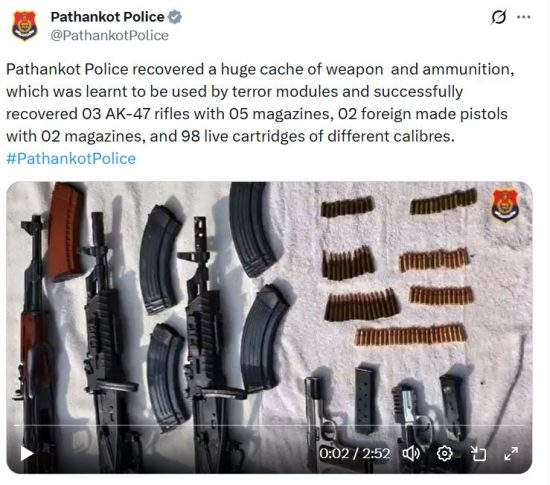Click the tweet text about the recovered weapons
550x485 pixels.
tap(260, 103)
